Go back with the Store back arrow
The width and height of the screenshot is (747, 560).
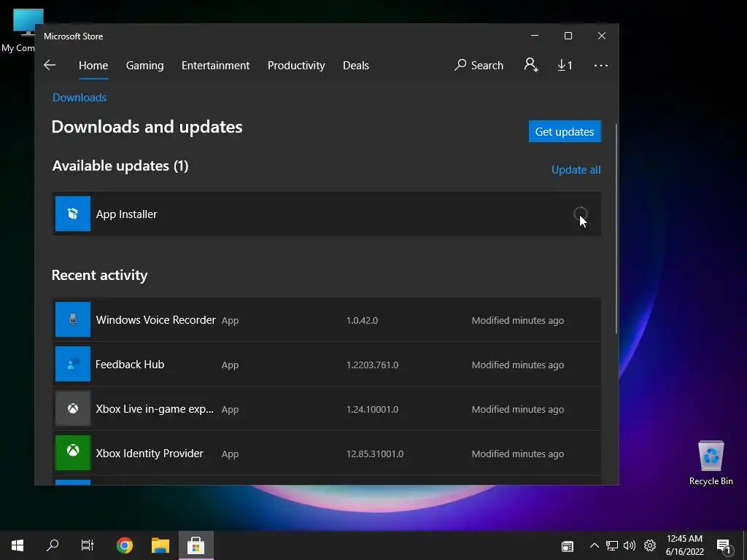click(x=50, y=65)
